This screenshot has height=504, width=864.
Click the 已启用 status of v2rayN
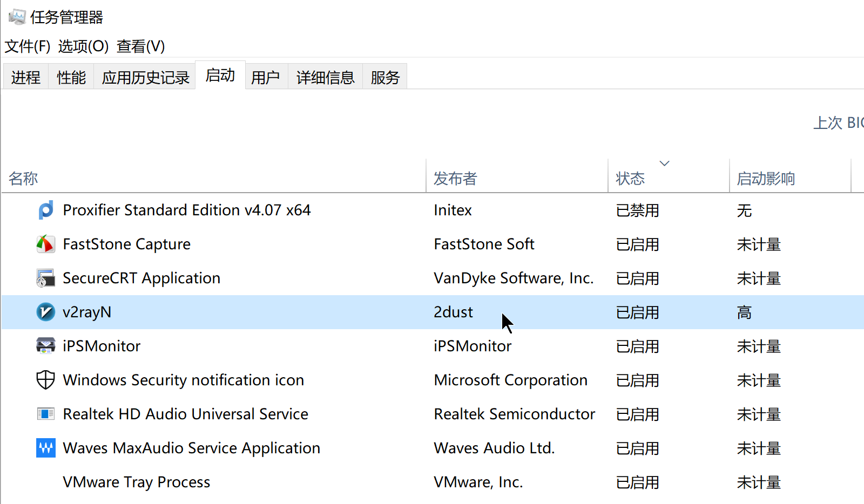coord(638,312)
